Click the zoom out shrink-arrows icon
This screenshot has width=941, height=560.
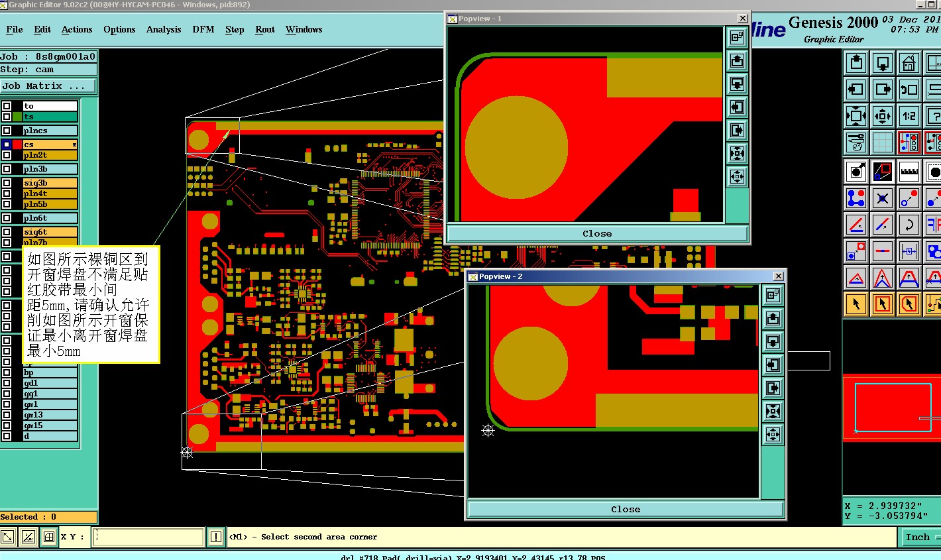click(883, 116)
